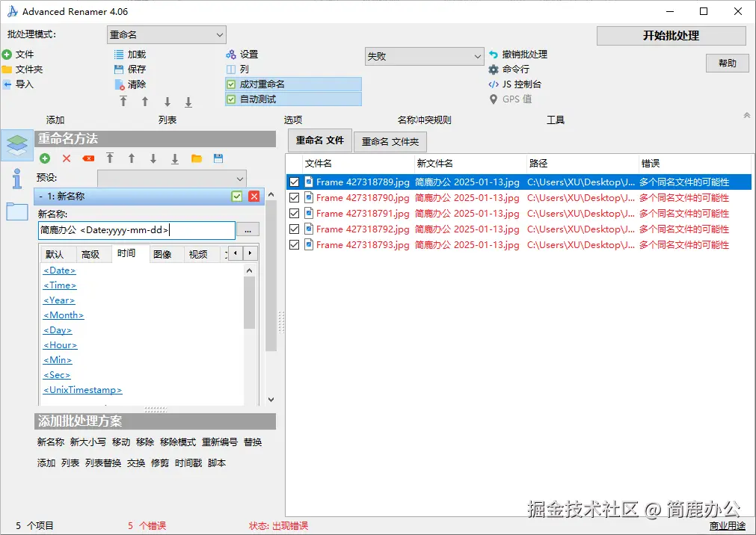Switch to 重命名 文件夹 tab
Image resolution: width=756 pixels, height=535 pixels.
point(390,142)
